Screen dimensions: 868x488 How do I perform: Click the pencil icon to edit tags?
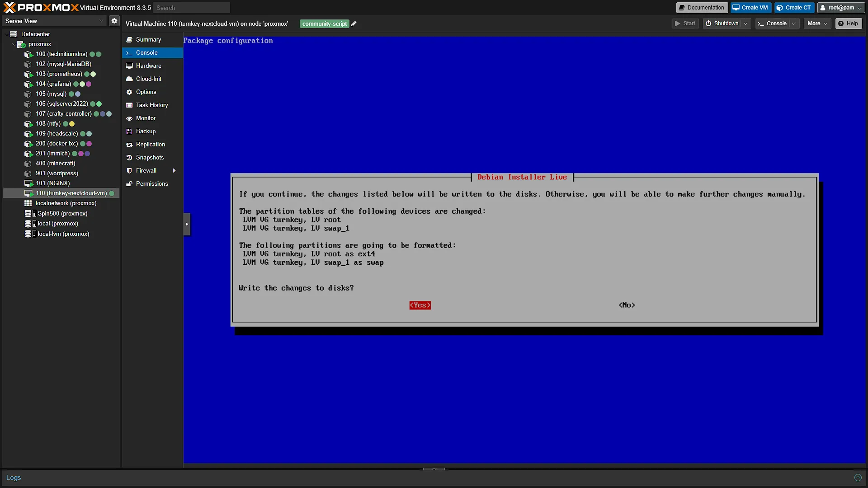point(354,24)
